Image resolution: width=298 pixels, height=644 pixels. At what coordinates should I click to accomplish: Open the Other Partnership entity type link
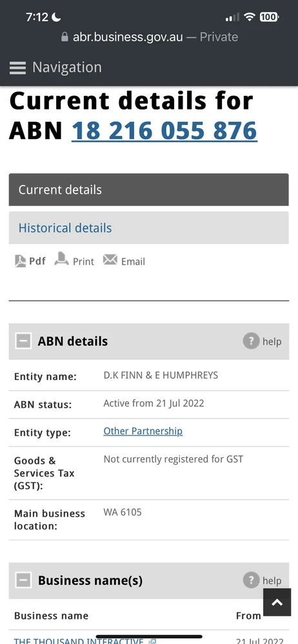click(143, 431)
